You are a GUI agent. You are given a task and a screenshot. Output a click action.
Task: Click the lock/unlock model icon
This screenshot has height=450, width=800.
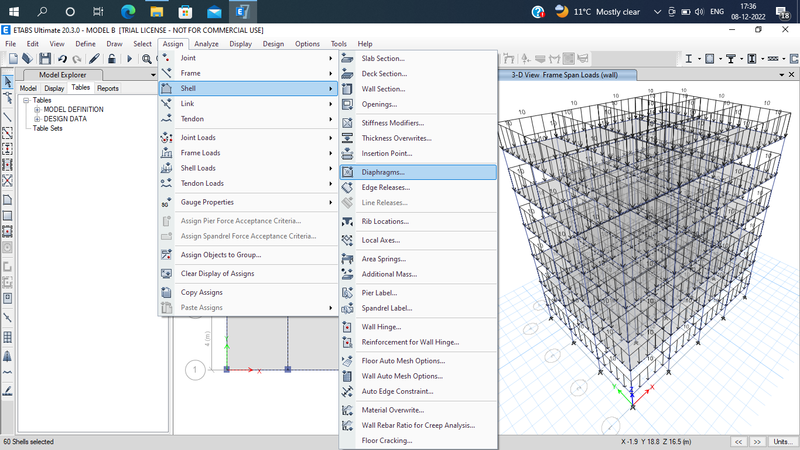(112, 59)
